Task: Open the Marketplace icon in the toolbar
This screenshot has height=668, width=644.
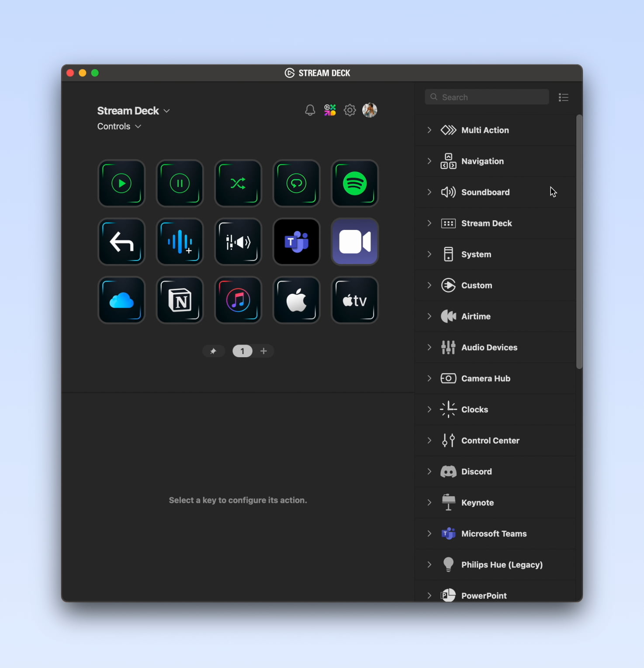Action: pyautogui.click(x=330, y=110)
